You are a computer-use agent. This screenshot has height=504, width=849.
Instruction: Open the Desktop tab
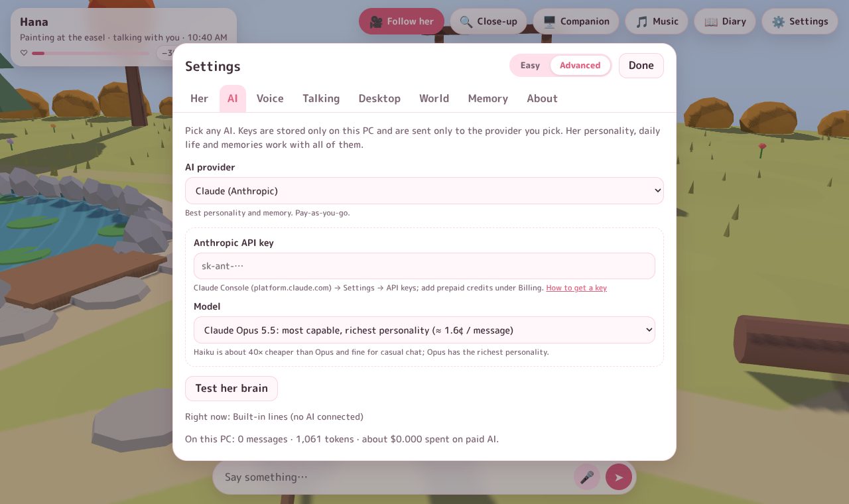(379, 98)
